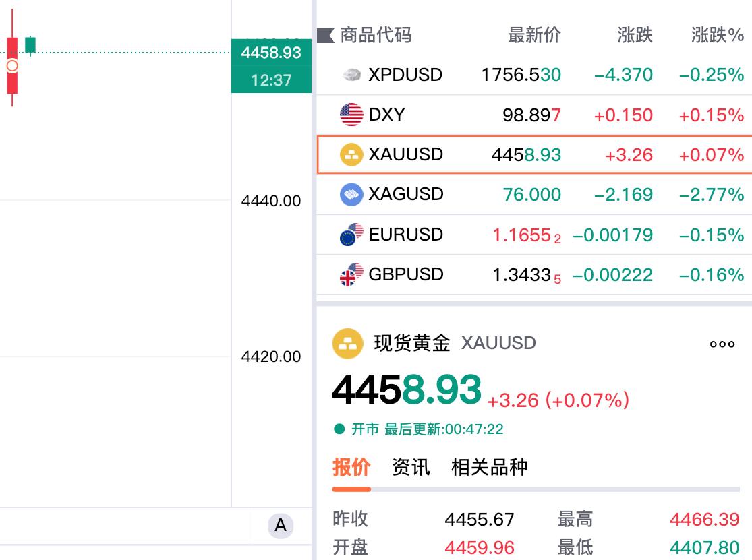752x560 pixels.
Task: Click the 4458.93 price label on chart axis
Action: pos(271,53)
